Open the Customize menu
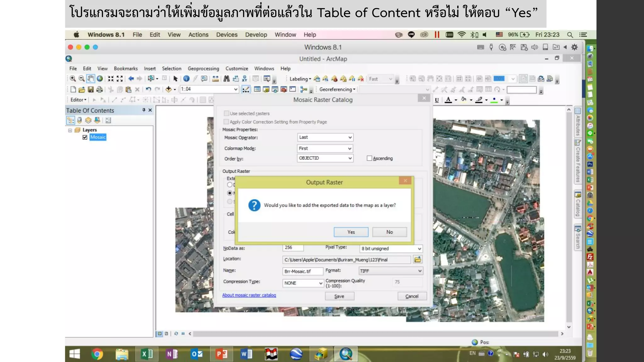The height and width of the screenshot is (362, 644). [236, 69]
